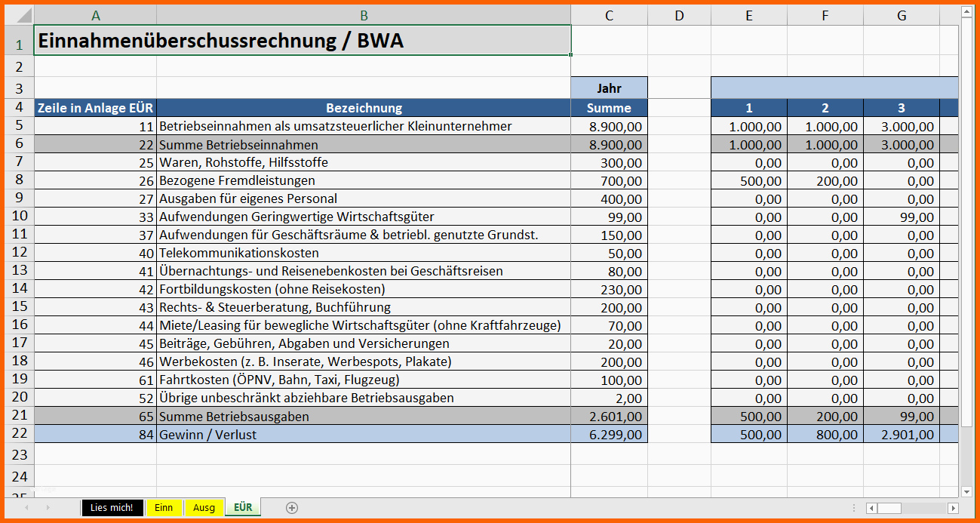The image size is (980, 523).
Task: Select column F header
Action: pyautogui.click(x=825, y=15)
